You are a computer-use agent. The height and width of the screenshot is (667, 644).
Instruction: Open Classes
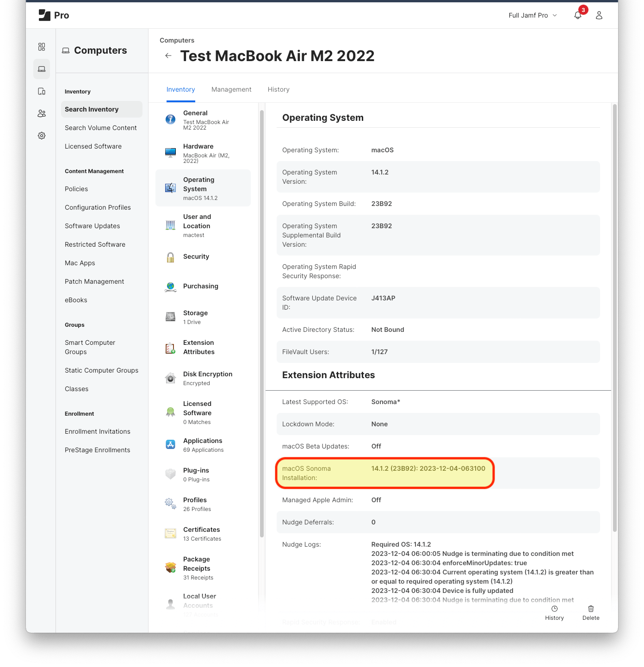tap(76, 389)
